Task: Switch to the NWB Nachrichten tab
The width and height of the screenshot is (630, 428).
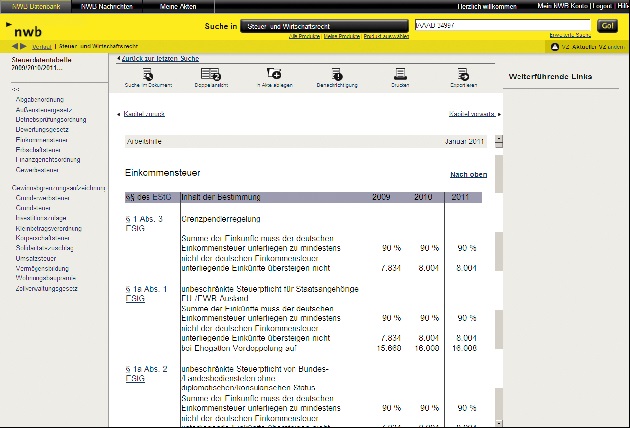Action: pos(101,6)
